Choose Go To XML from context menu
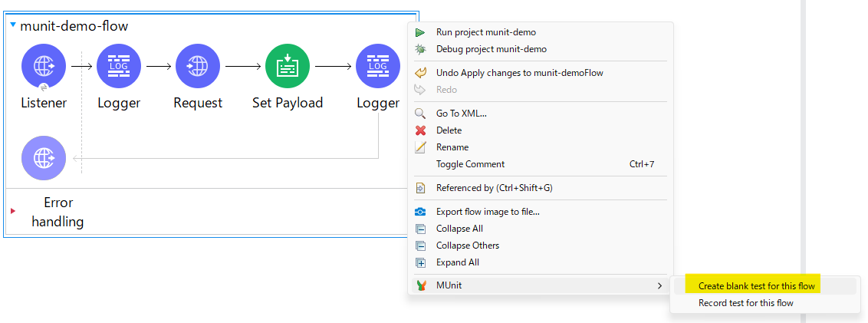Image resolution: width=868 pixels, height=323 pixels. tap(541, 114)
